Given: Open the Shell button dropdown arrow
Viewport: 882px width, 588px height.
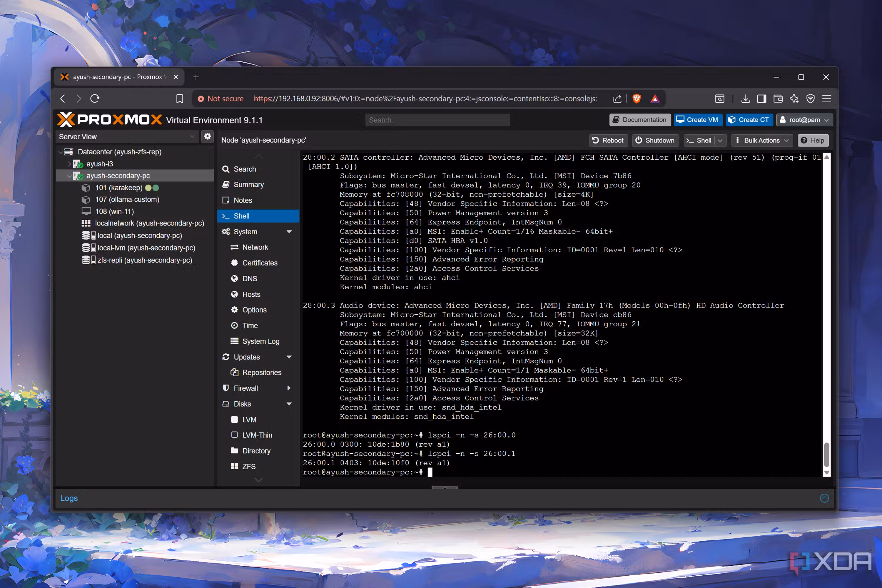Looking at the screenshot, I should point(720,140).
